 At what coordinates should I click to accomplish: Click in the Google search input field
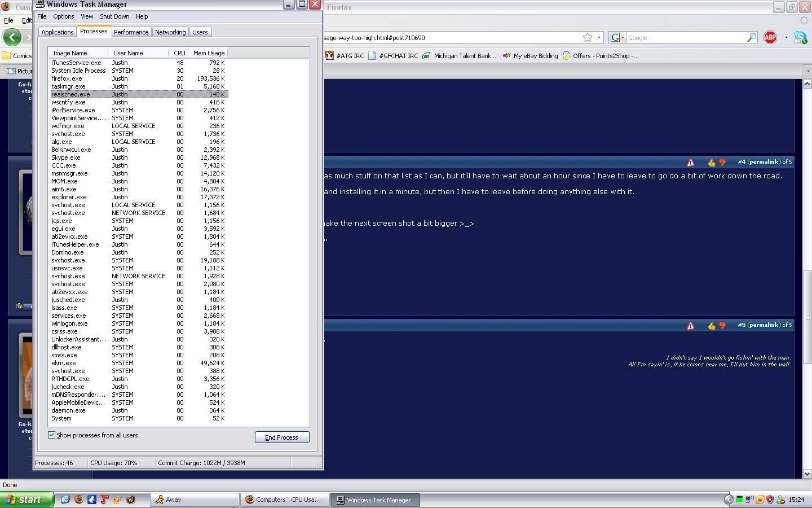686,38
